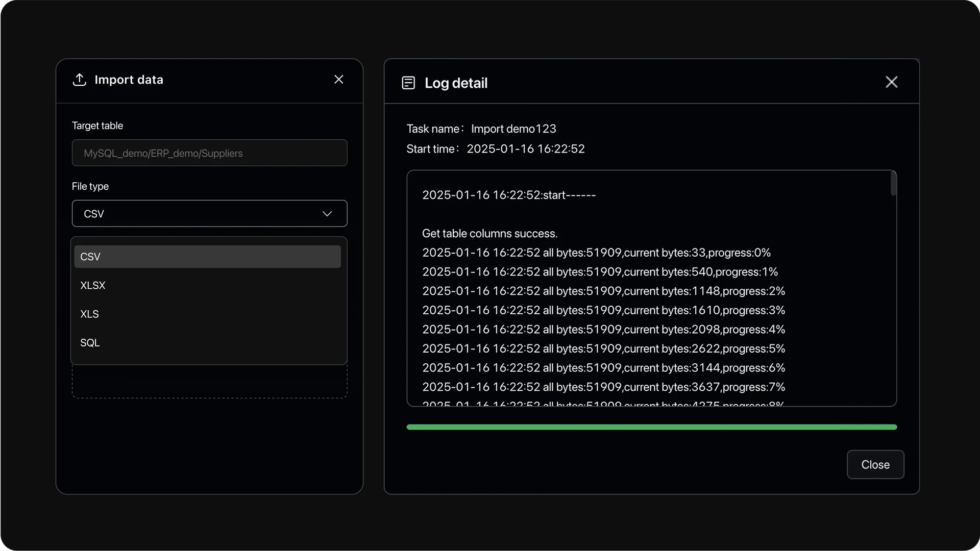The image size is (980, 551).
Task: Click the Start time value text
Action: tap(525, 149)
